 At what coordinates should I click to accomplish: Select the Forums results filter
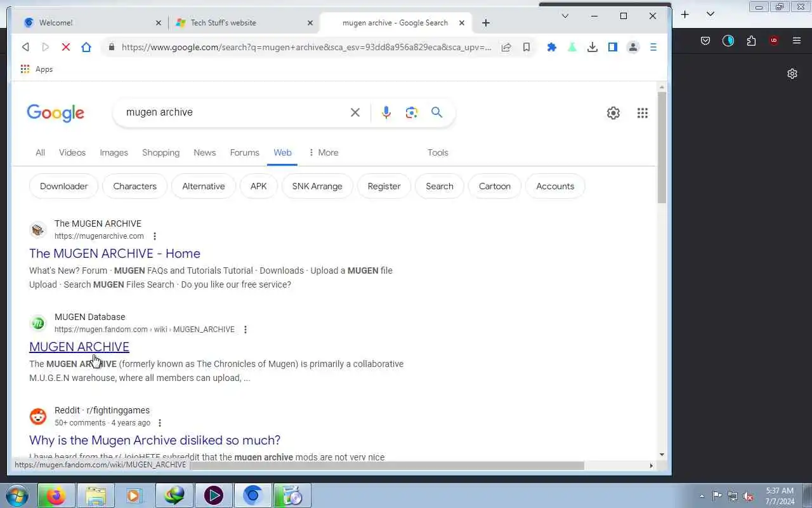[245, 152]
